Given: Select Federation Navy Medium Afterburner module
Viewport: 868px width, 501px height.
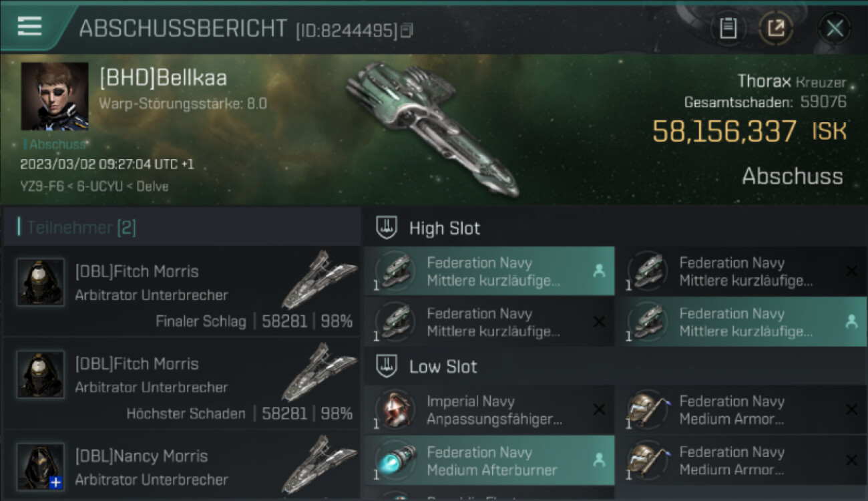Looking at the screenshot, I should pos(489,460).
